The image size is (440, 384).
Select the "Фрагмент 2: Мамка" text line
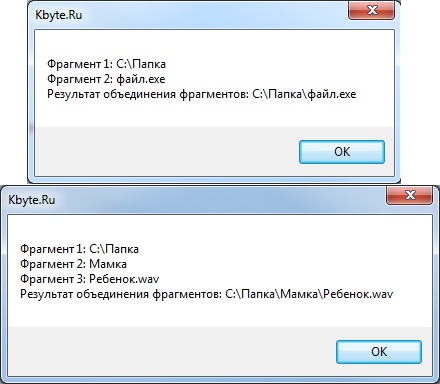(x=73, y=264)
